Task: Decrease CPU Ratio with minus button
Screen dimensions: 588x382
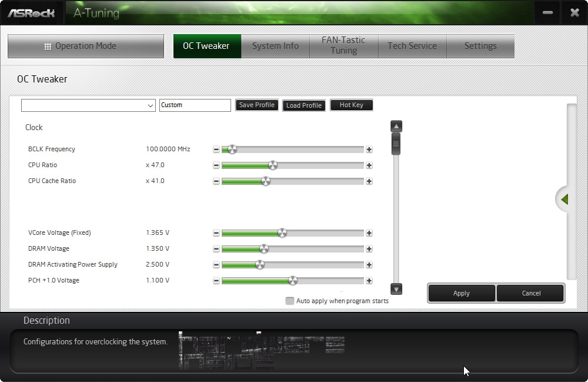Action: (x=216, y=165)
